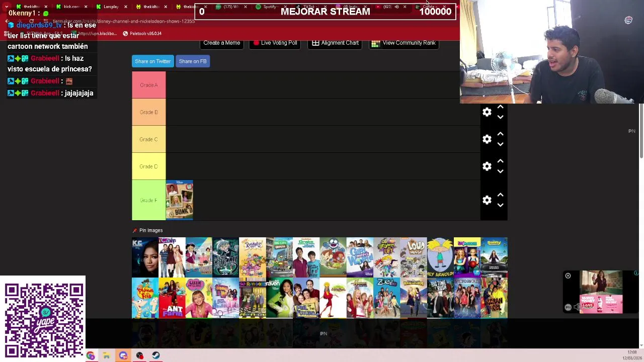Switch to the kick.com browser tab

pyautogui.click(x=72, y=7)
